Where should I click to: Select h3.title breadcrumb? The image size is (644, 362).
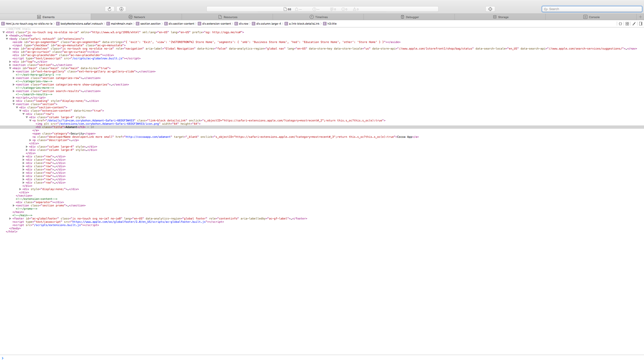click(x=330, y=24)
